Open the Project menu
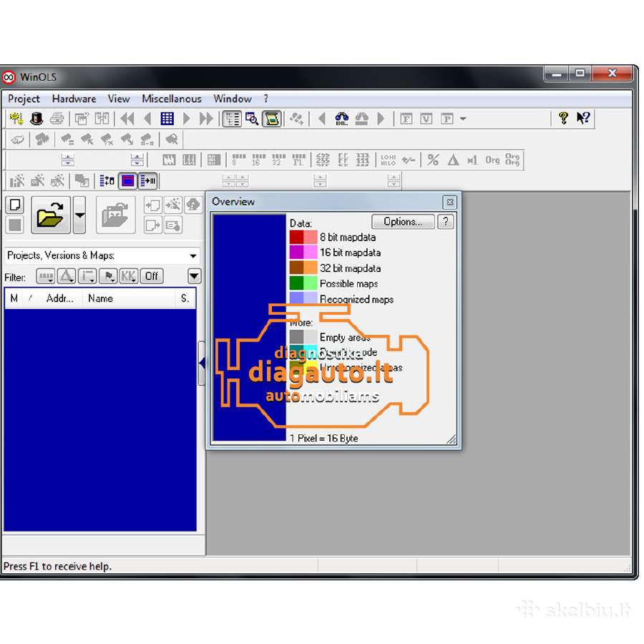Image resolution: width=644 pixels, height=644 pixels. point(24,99)
